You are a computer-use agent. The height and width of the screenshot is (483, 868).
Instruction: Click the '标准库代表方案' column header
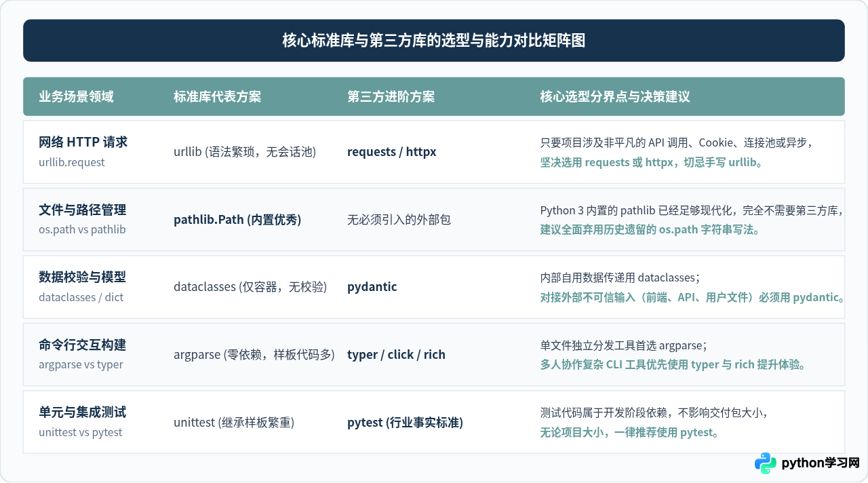coord(217,96)
